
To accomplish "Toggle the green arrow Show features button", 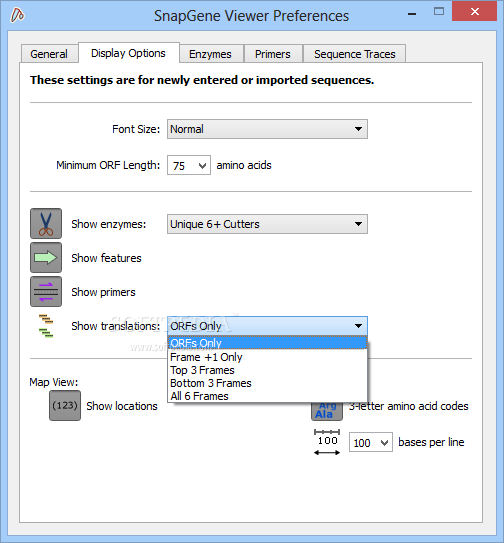I will coord(46,257).
